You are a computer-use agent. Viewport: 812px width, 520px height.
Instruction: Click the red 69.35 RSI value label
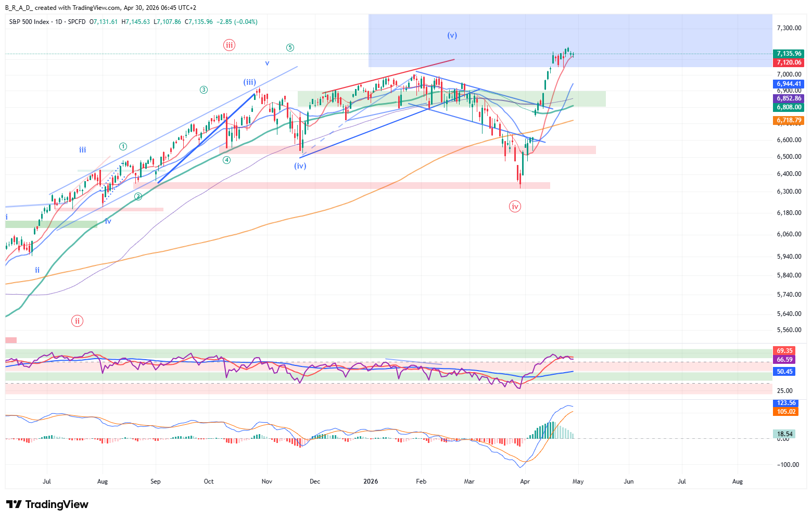pos(785,351)
